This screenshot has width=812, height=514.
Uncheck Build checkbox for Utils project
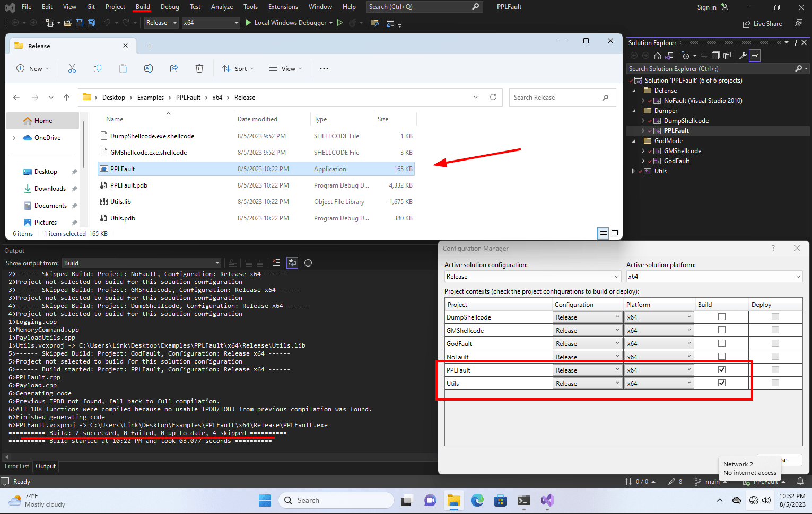pyautogui.click(x=722, y=383)
